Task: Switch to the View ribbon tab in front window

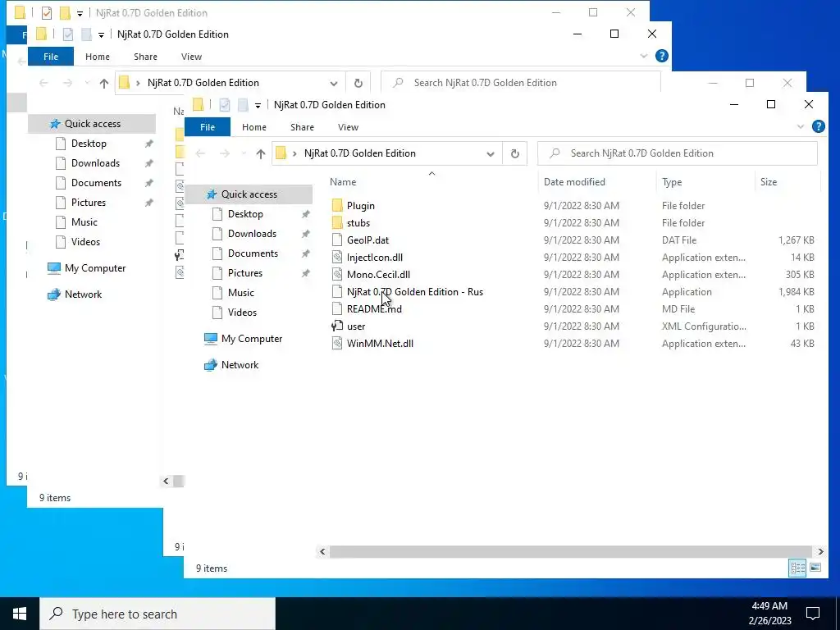Action: (348, 127)
